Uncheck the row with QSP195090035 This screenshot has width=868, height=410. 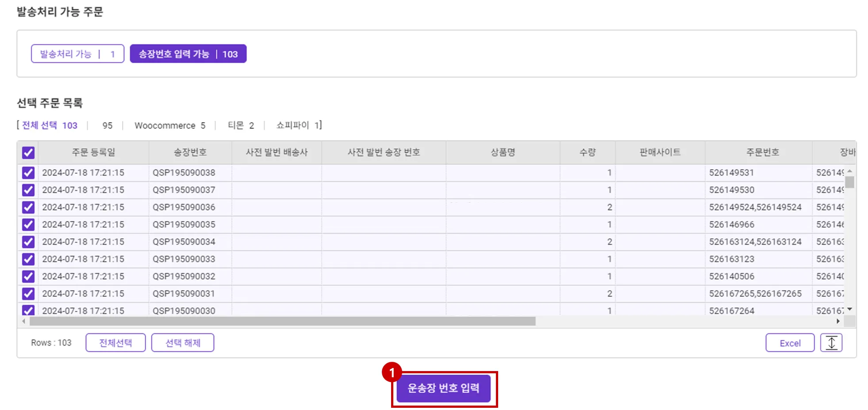click(x=28, y=225)
